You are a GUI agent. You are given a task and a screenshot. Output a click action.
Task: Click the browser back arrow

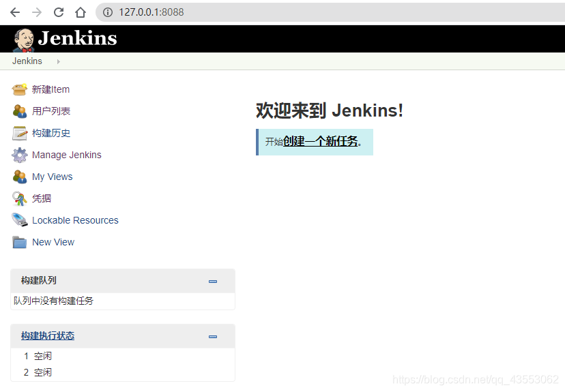(15, 12)
